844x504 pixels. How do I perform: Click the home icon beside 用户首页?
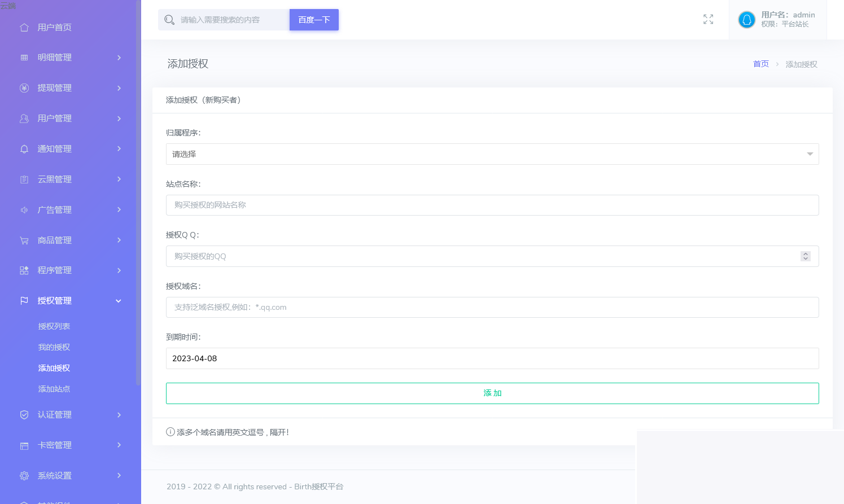(x=24, y=27)
